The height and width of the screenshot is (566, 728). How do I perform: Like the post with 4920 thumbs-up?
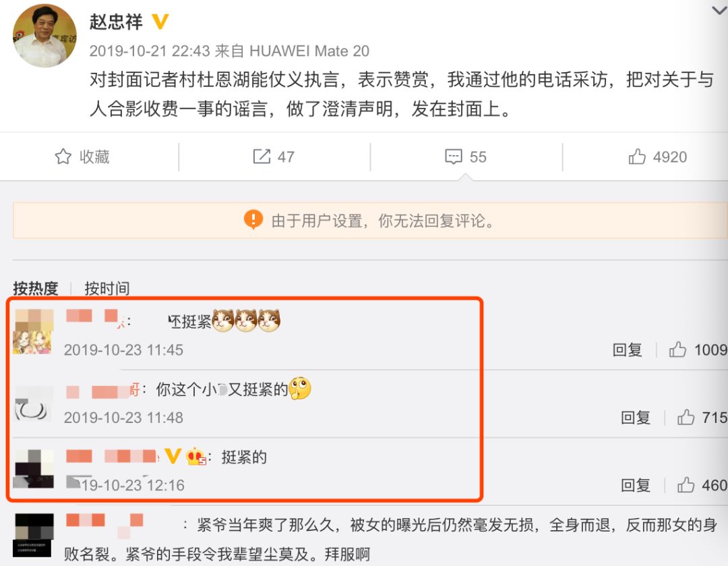[637, 157]
